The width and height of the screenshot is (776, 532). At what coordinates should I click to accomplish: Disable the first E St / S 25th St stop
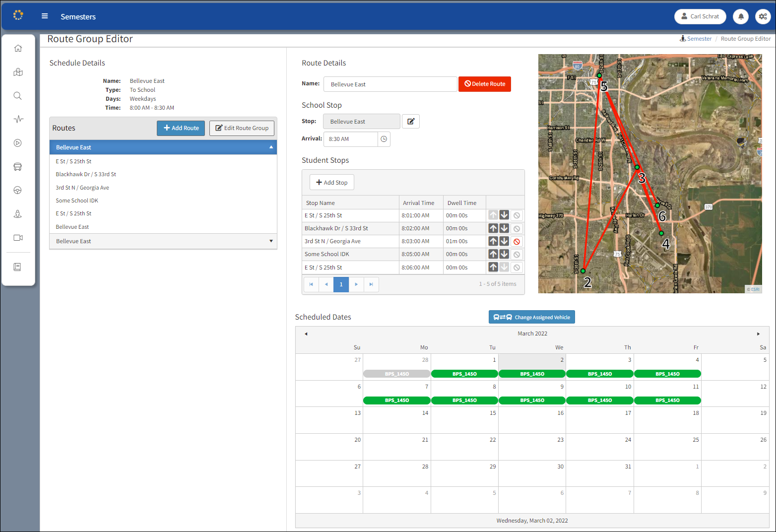coord(517,215)
